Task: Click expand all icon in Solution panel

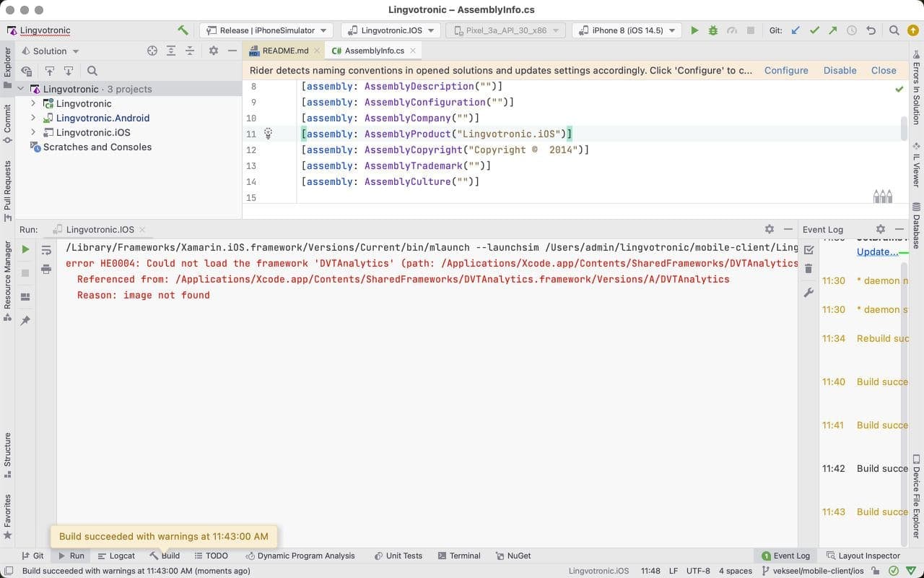Action: pyautogui.click(x=171, y=51)
